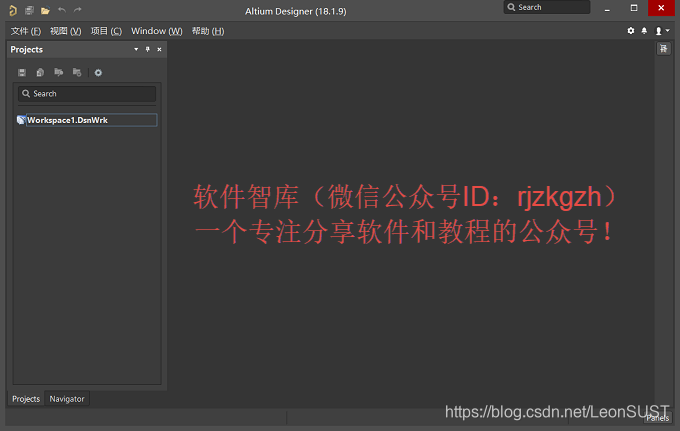This screenshot has height=431, width=680.
Task: Click the undo arrow in title bar
Action: point(62,10)
